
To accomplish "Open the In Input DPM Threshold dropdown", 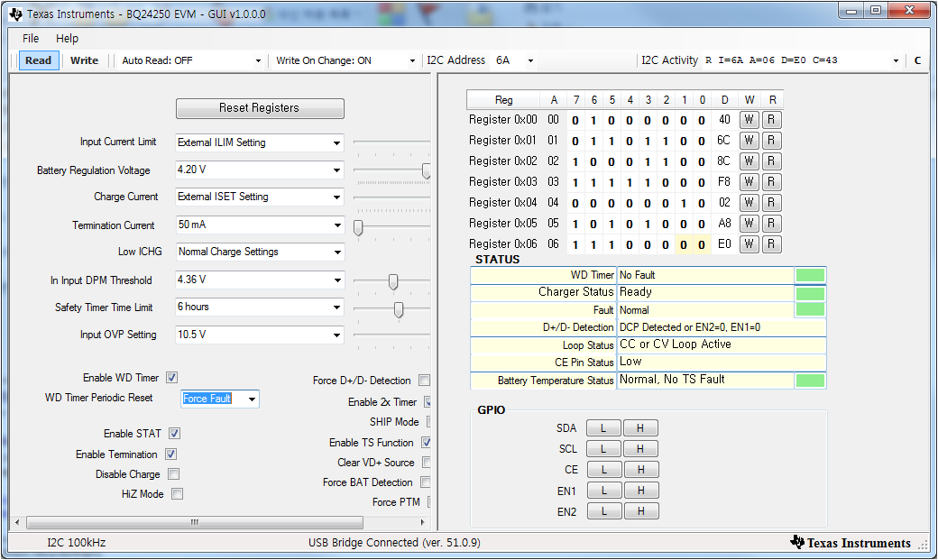I will pos(336,280).
